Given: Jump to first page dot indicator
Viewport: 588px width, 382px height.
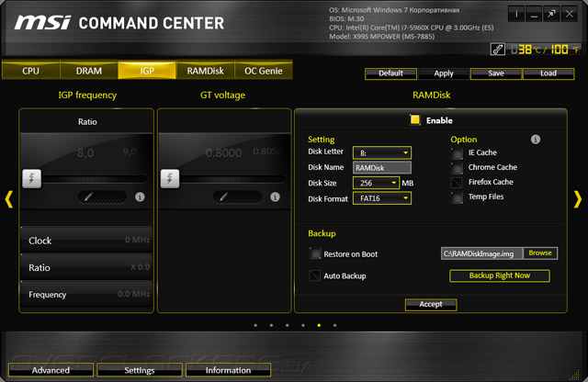Looking at the screenshot, I should [255, 325].
